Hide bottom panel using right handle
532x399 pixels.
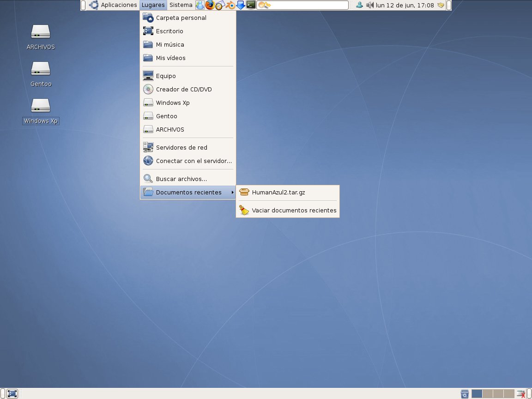point(529,393)
